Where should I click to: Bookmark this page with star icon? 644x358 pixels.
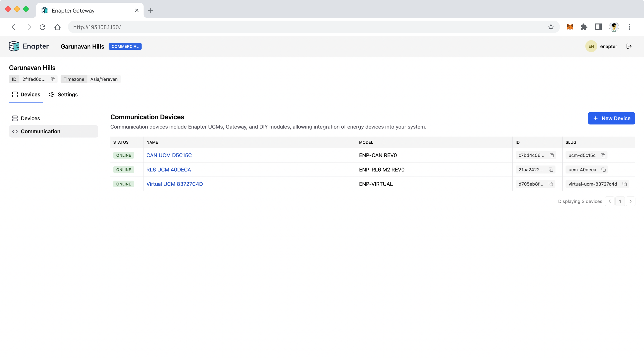click(x=551, y=27)
